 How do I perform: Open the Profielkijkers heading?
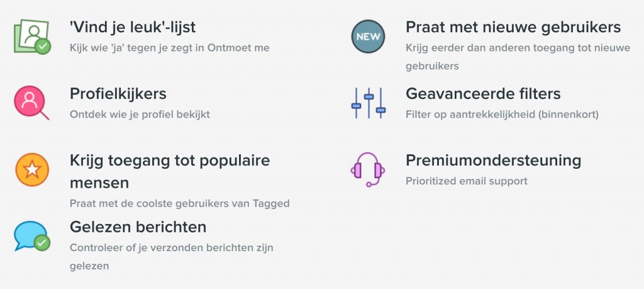(x=118, y=94)
